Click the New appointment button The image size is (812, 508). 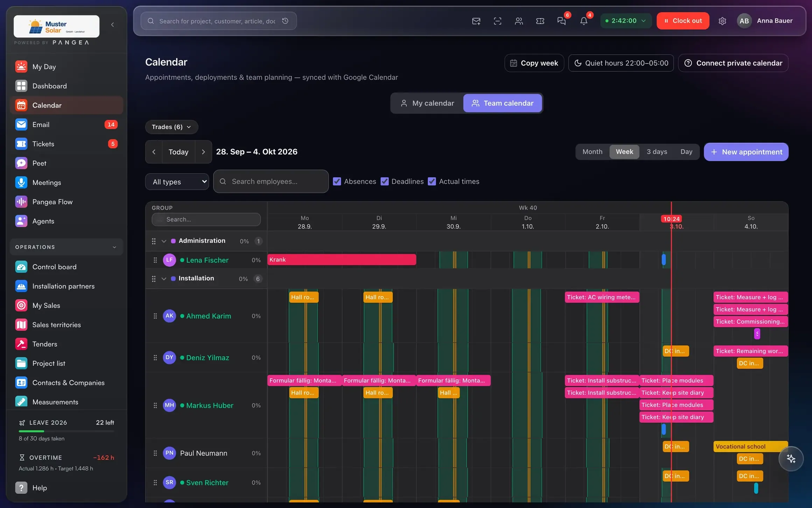click(x=746, y=152)
